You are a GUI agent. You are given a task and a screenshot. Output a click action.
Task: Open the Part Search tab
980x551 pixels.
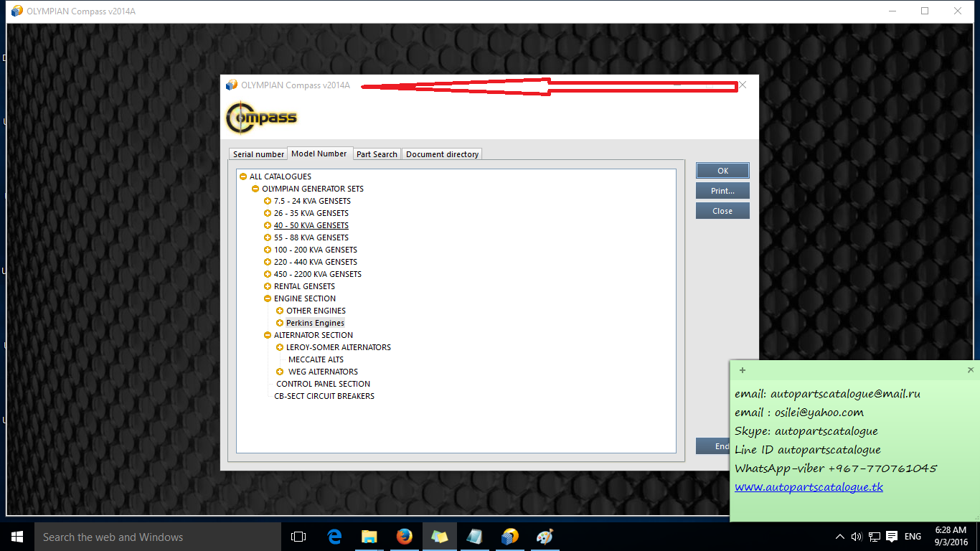[377, 154]
